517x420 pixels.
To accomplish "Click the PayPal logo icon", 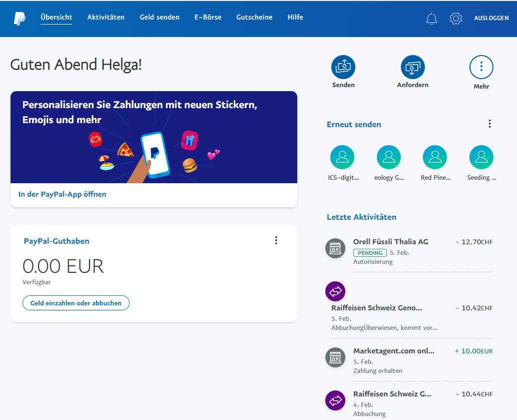I will 20,19.
